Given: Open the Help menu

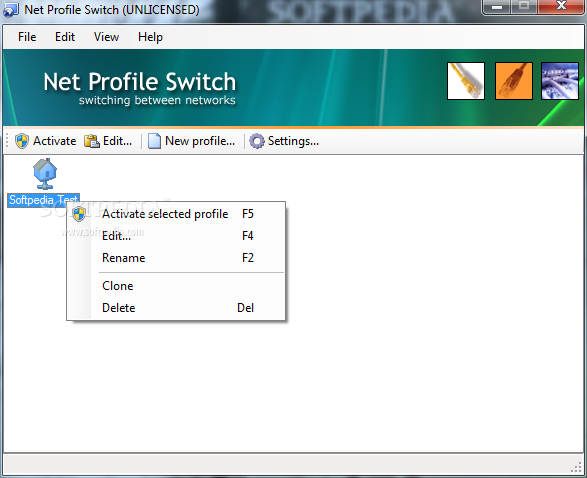Looking at the screenshot, I should coord(150,37).
